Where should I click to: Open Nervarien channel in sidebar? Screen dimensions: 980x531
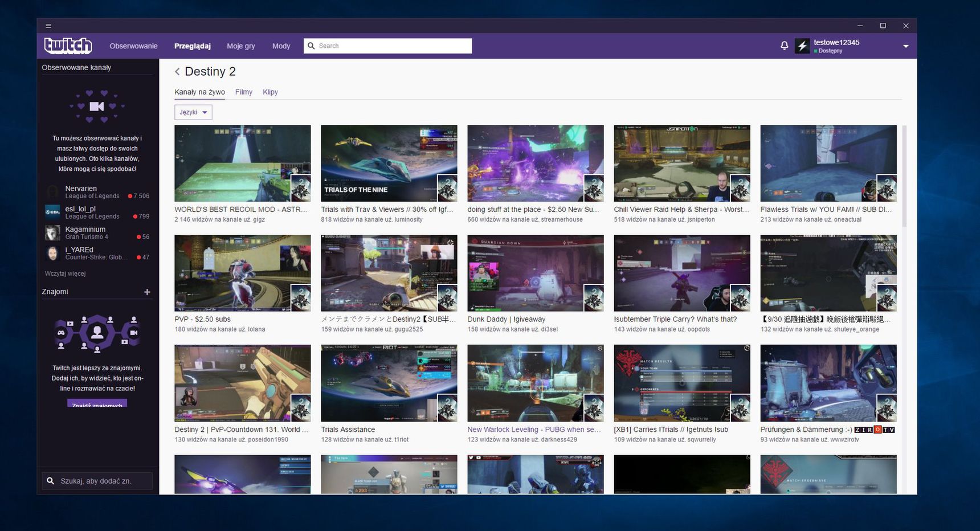pos(97,192)
